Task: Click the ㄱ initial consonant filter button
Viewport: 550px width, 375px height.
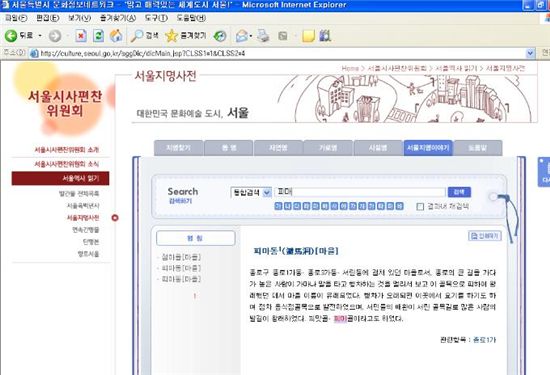Action: [x=278, y=206]
